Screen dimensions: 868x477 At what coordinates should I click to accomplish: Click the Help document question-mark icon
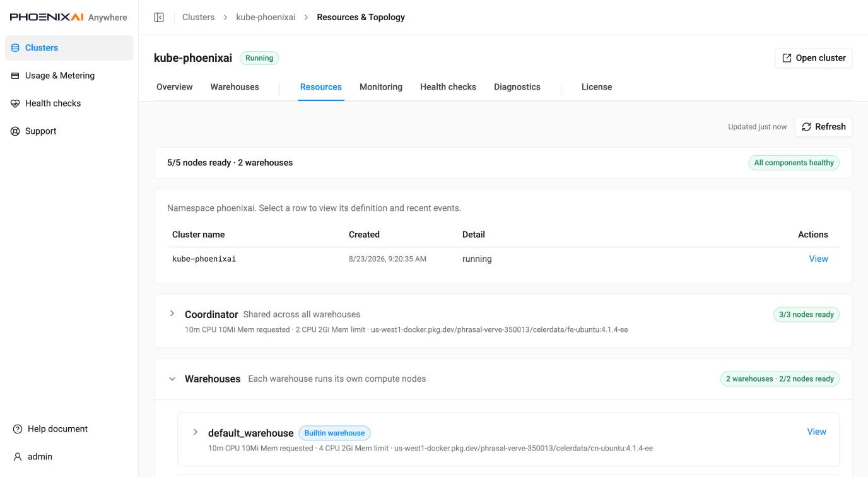pyautogui.click(x=18, y=429)
